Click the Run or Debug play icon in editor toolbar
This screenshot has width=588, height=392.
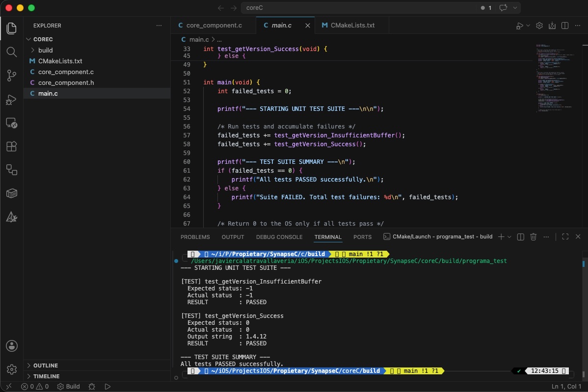tap(519, 26)
